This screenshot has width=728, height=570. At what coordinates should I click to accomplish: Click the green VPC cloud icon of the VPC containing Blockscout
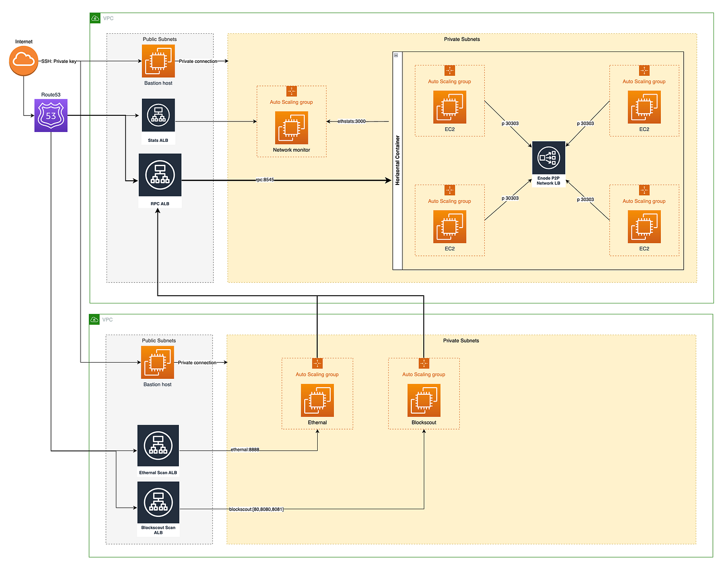95,320
